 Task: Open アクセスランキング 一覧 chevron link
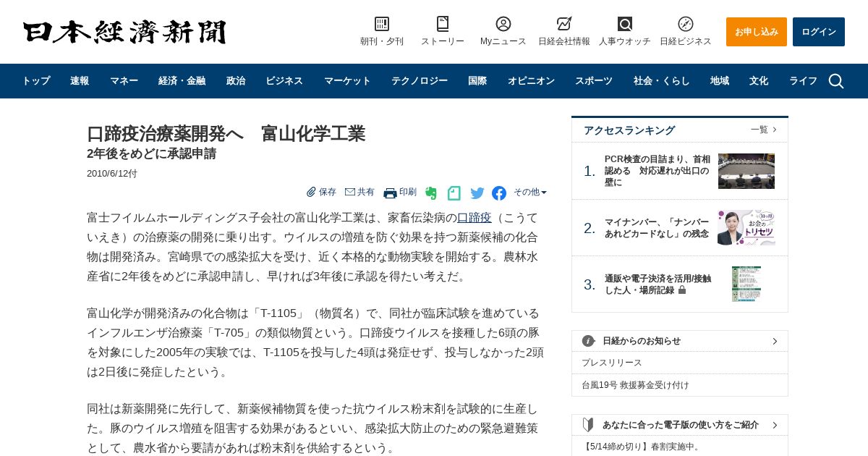click(x=764, y=130)
